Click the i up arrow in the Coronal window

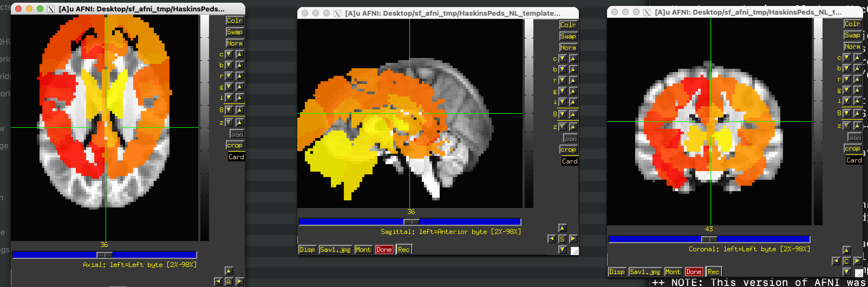(x=857, y=101)
